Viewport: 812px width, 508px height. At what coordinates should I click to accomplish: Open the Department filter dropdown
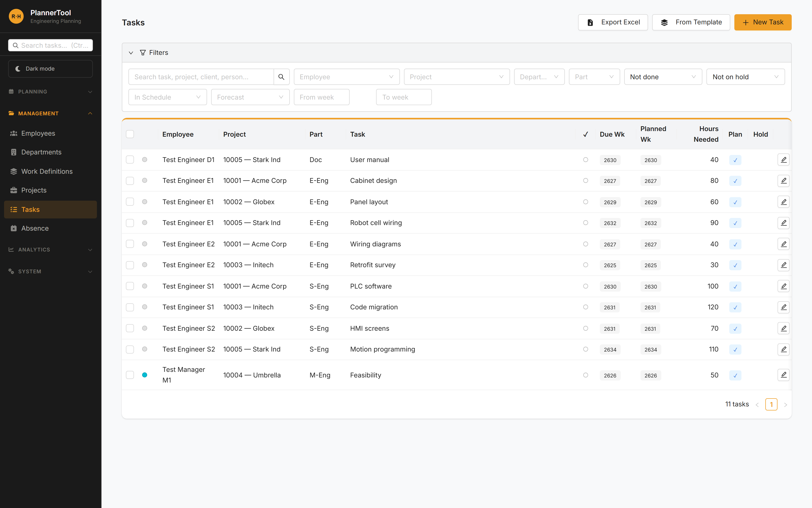(539, 77)
